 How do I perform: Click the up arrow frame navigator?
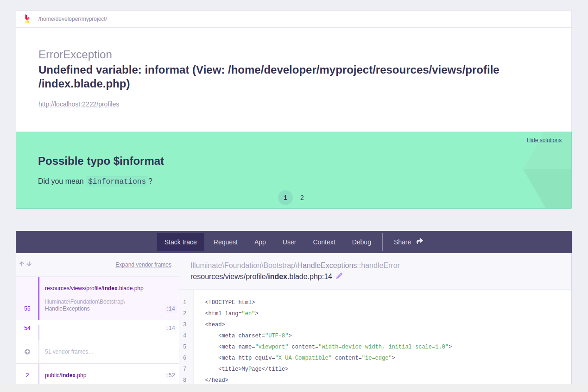22,264
